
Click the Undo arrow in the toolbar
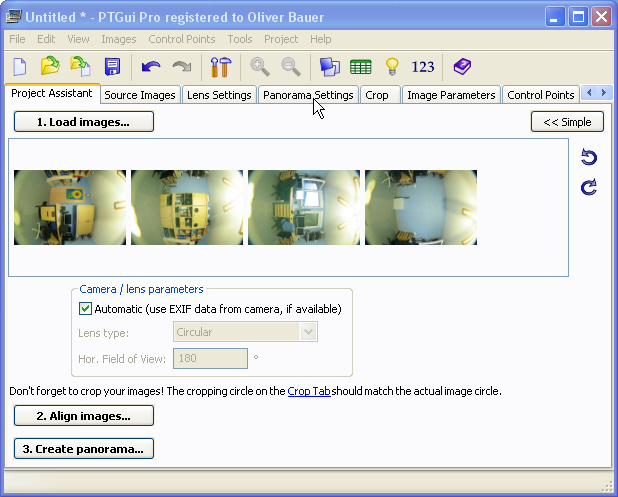(x=151, y=67)
